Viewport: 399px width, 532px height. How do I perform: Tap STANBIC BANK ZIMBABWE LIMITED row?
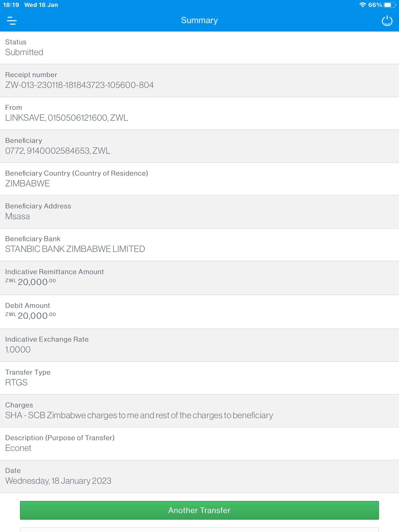(x=199, y=245)
